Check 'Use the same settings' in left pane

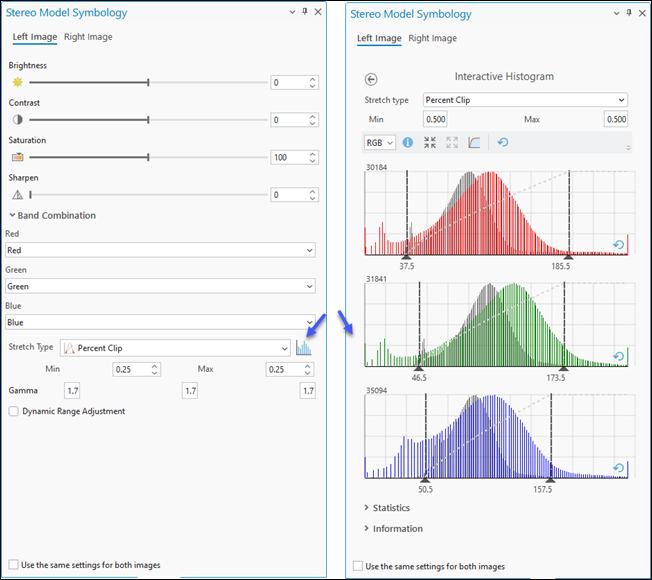tap(14, 564)
